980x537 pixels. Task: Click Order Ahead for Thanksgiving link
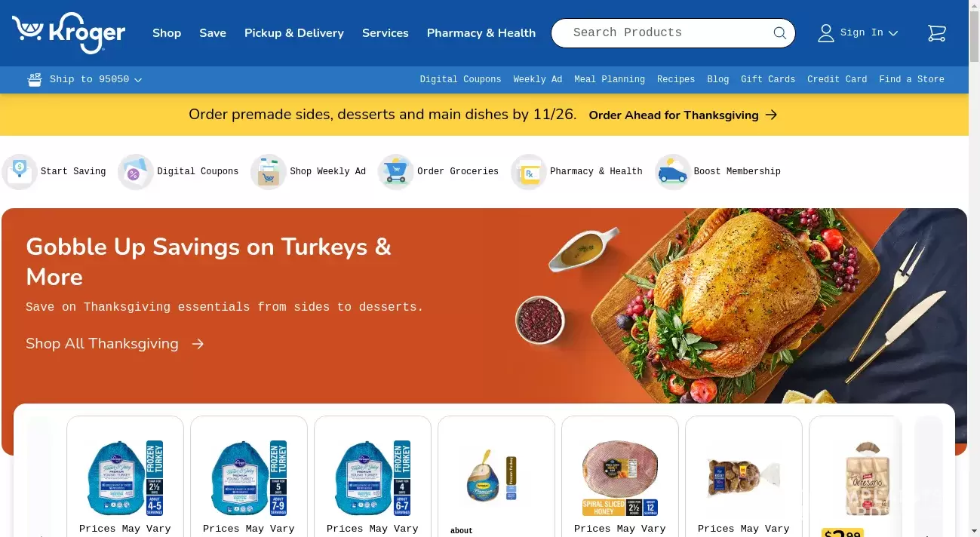[683, 115]
